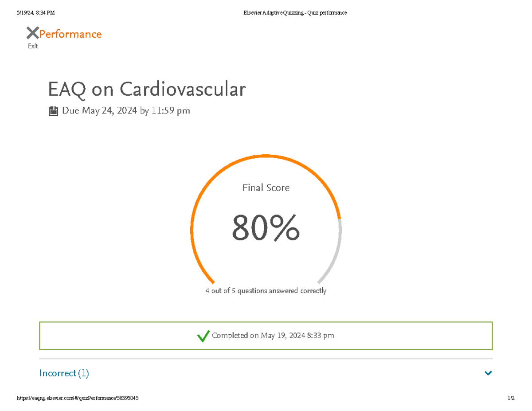Click the green checkmark in the completion banner
Viewport: 532px width, 411px height.
click(x=203, y=336)
